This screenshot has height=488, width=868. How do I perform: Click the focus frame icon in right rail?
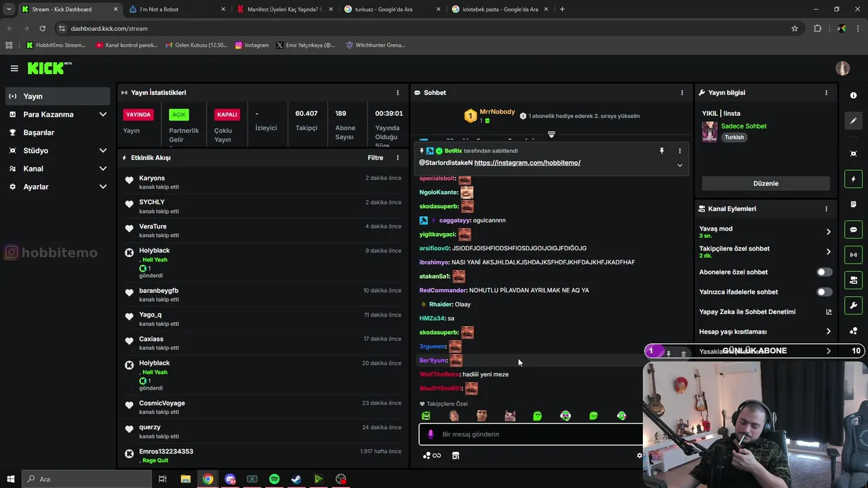tap(853, 154)
